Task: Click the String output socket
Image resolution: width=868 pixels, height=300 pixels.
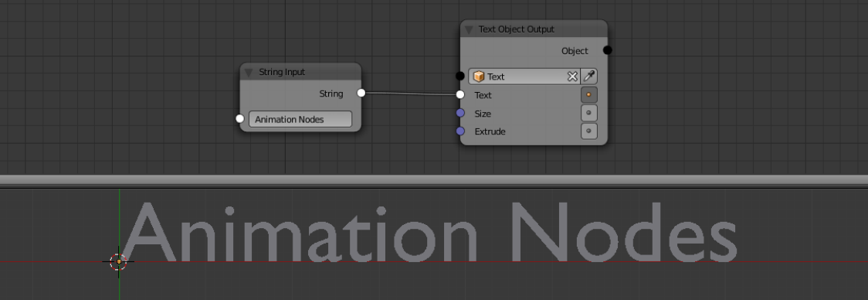Action: [x=361, y=93]
